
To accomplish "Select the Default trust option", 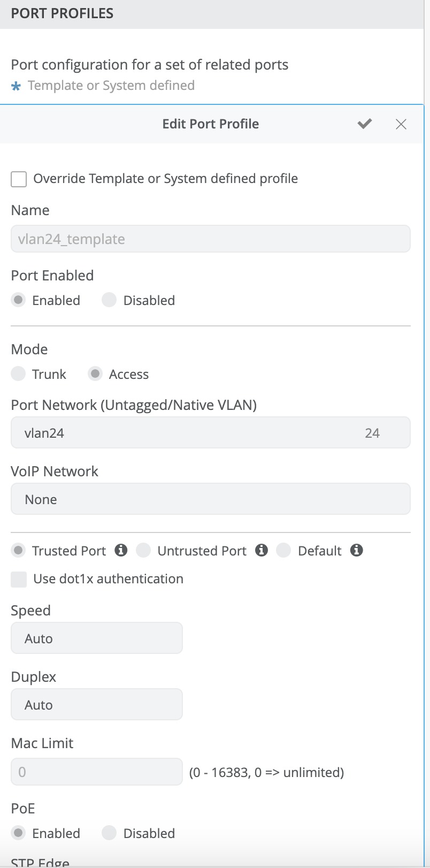I will click(x=284, y=551).
